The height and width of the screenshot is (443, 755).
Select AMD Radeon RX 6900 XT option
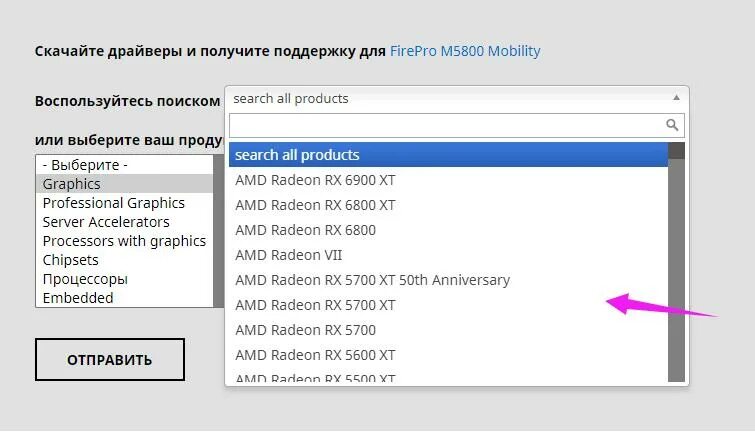pyautogui.click(x=448, y=180)
